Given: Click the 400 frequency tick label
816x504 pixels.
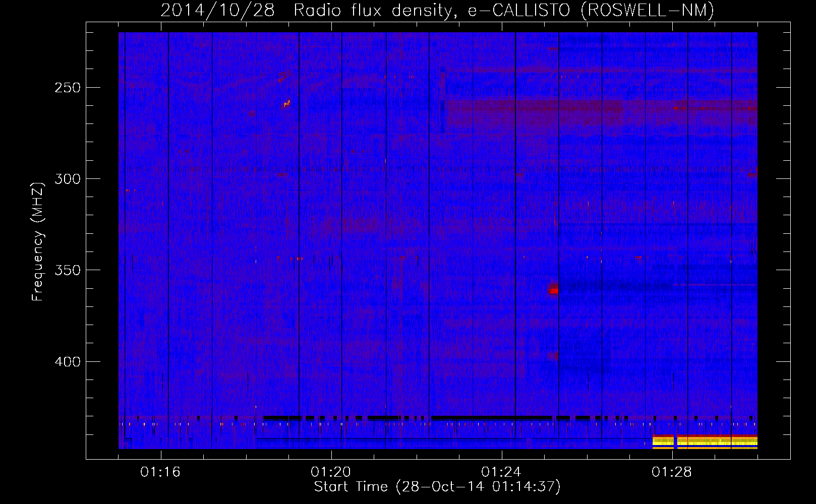Looking at the screenshot, I should pos(68,362).
